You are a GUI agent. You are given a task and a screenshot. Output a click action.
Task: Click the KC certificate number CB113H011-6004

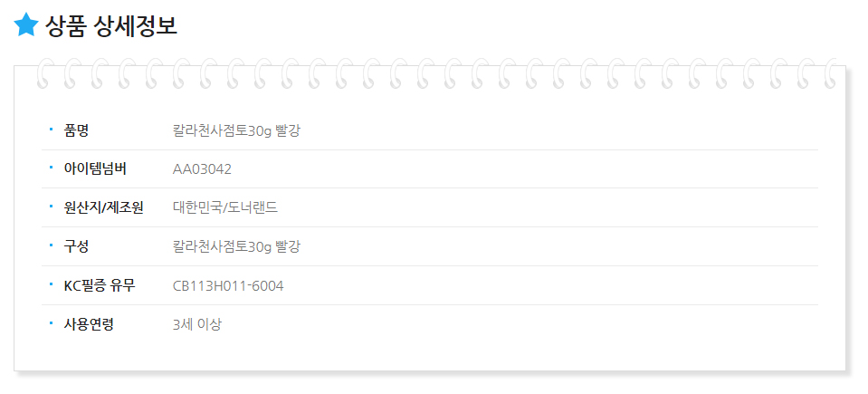[228, 286]
